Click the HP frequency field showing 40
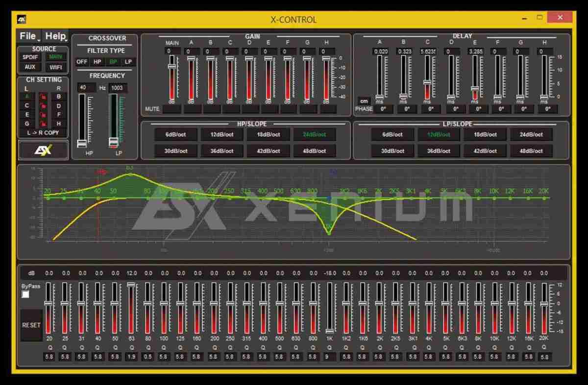 pyautogui.click(x=87, y=87)
